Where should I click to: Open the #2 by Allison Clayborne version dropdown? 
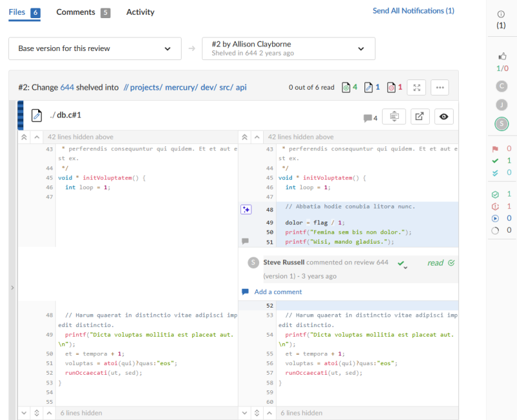point(288,48)
